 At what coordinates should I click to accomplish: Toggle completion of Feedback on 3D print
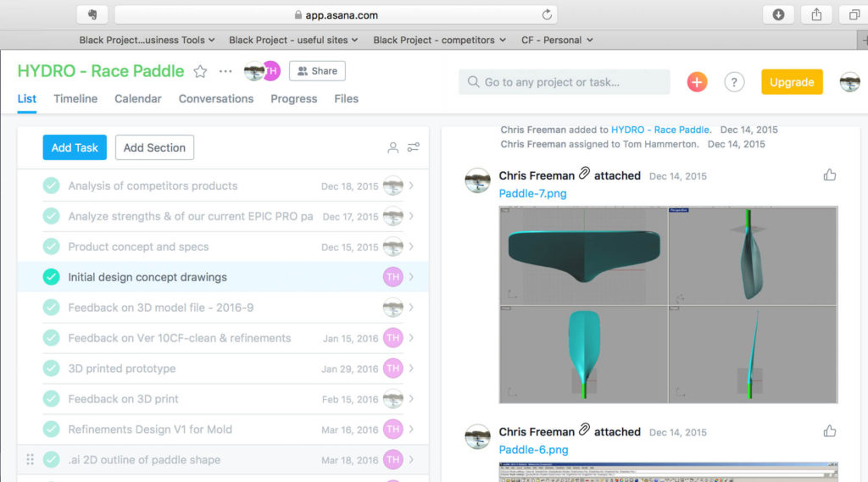pos(51,398)
